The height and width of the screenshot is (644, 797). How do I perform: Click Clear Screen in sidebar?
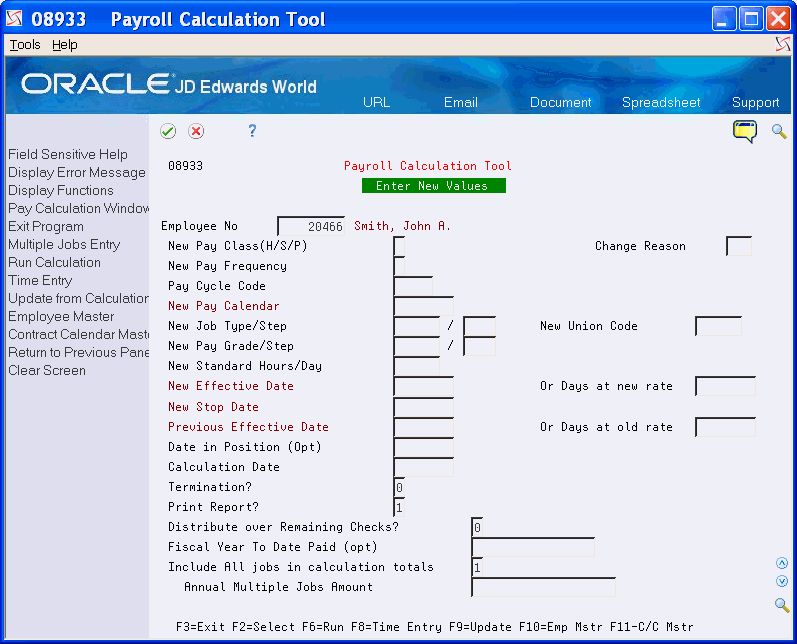47,371
